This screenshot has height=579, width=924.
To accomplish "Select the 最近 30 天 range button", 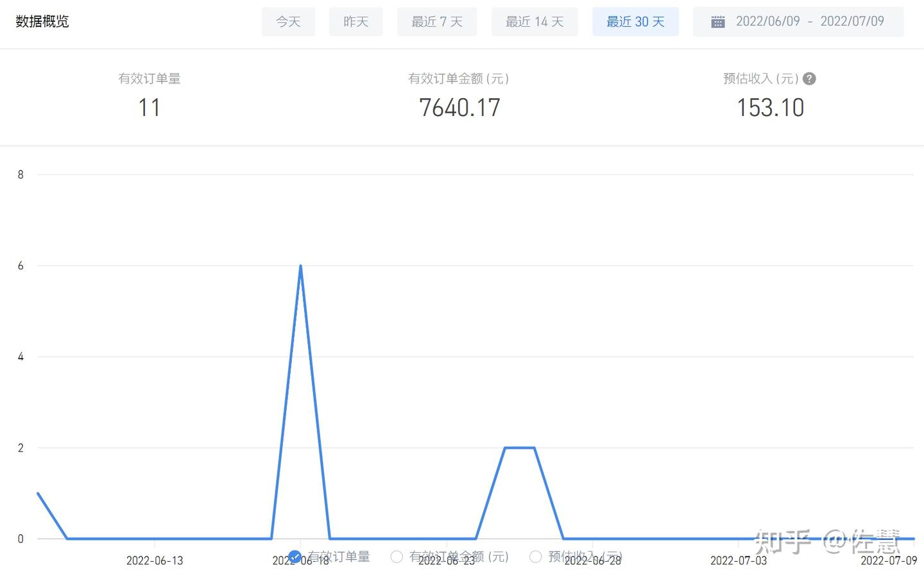I will 635,22.
